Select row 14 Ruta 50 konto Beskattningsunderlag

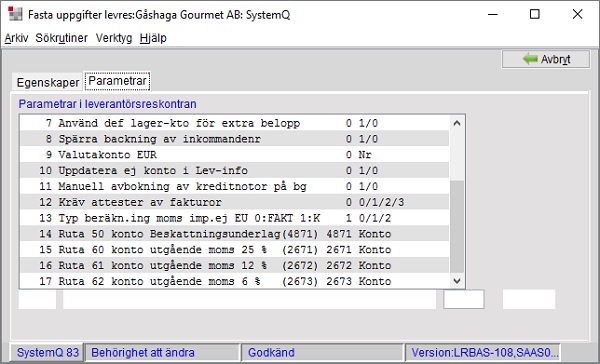234,234
